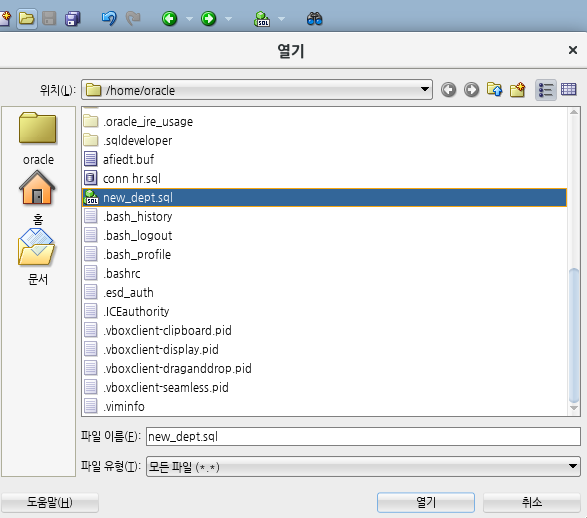
Task: Click the Help (도움말) button
Action: (x=50, y=502)
